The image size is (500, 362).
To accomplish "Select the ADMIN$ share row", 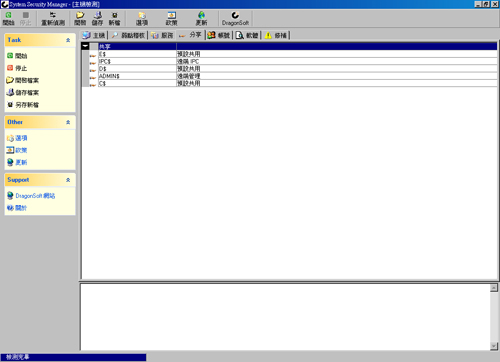I will [x=289, y=76].
